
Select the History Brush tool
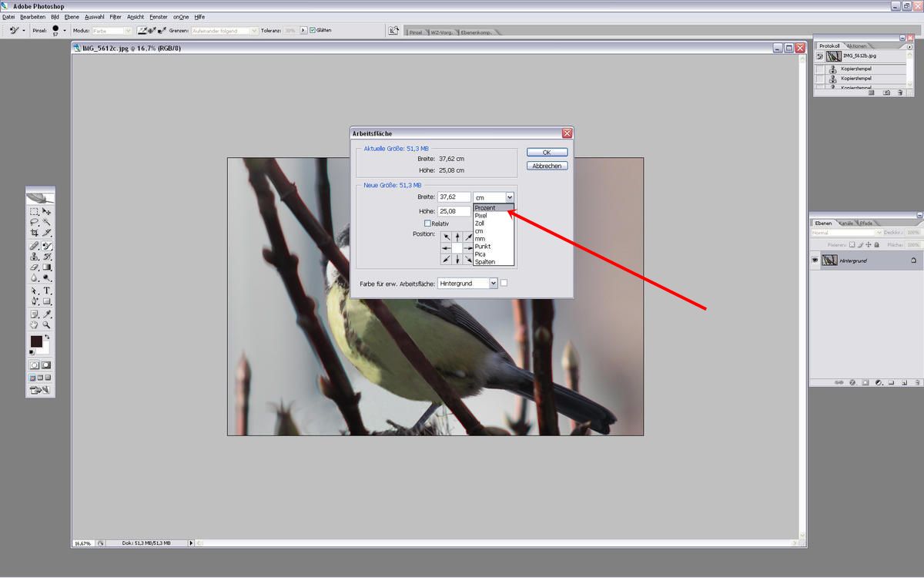[x=47, y=257]
